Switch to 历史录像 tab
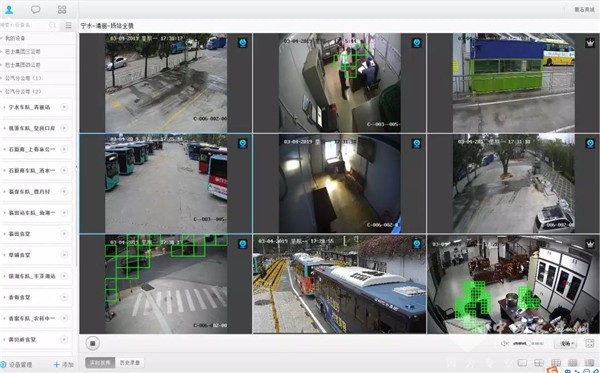 tap(130, 363)
